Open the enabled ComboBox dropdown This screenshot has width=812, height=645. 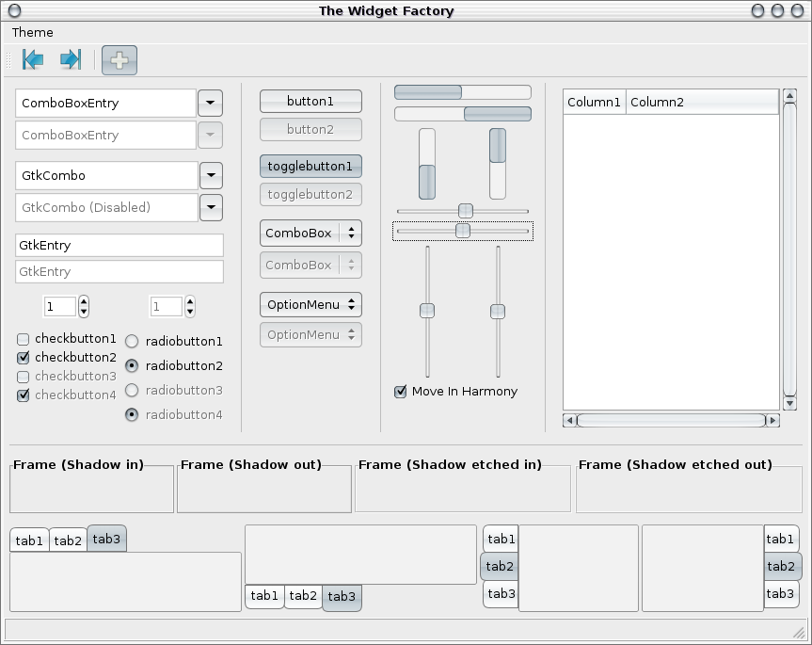pos(310,234)
